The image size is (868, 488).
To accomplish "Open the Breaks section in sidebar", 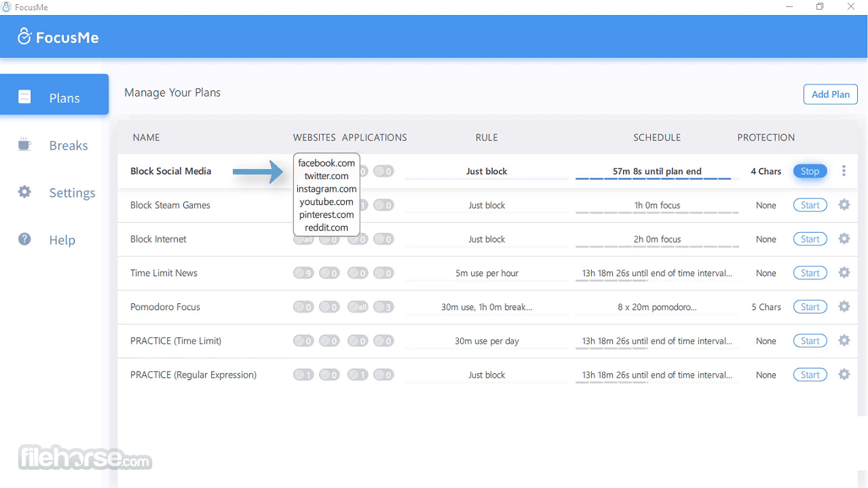I will [x=54, y=145].
